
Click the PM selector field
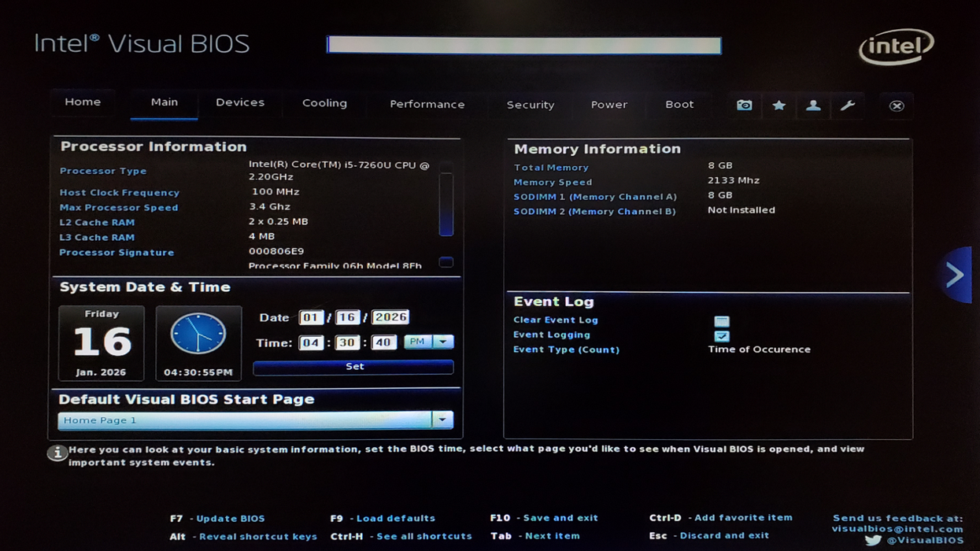[419, 342]
